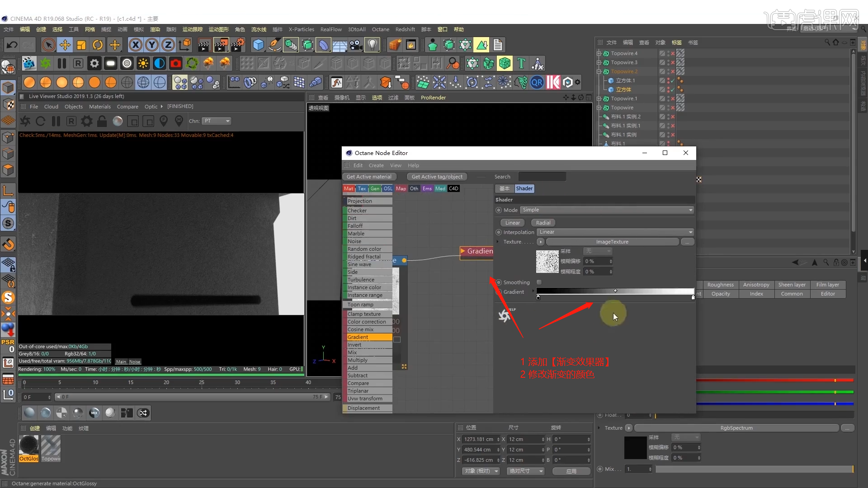This screenshot has width=868, height=488.
Task: Click the 应用 apply button
Action: tap(571, 471)
